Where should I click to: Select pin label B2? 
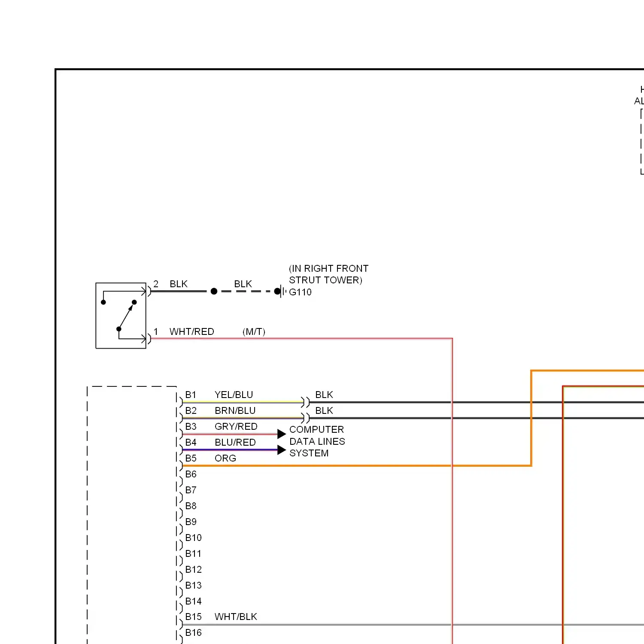click(x=191, y=410)
